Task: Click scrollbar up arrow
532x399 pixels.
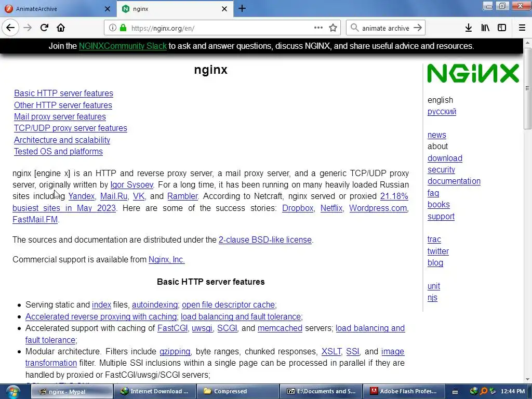Action: [x=527, y=43]
